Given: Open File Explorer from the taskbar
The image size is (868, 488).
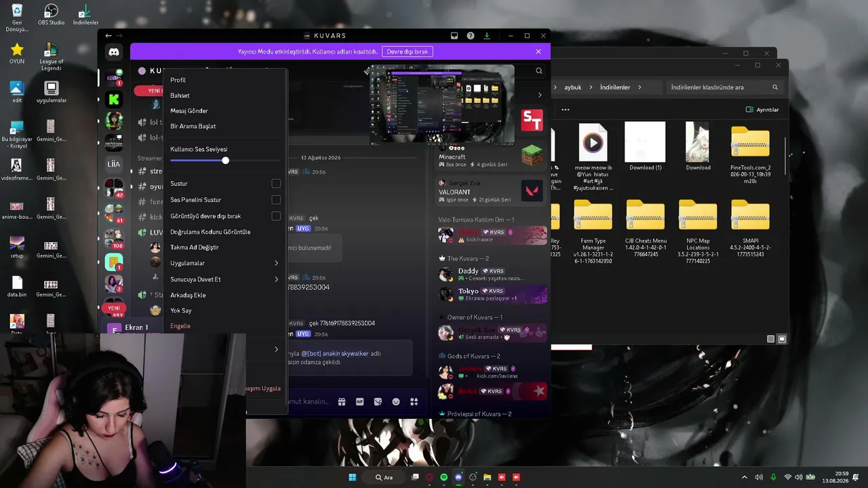Looking at the screenshot, I should [487, 477].
